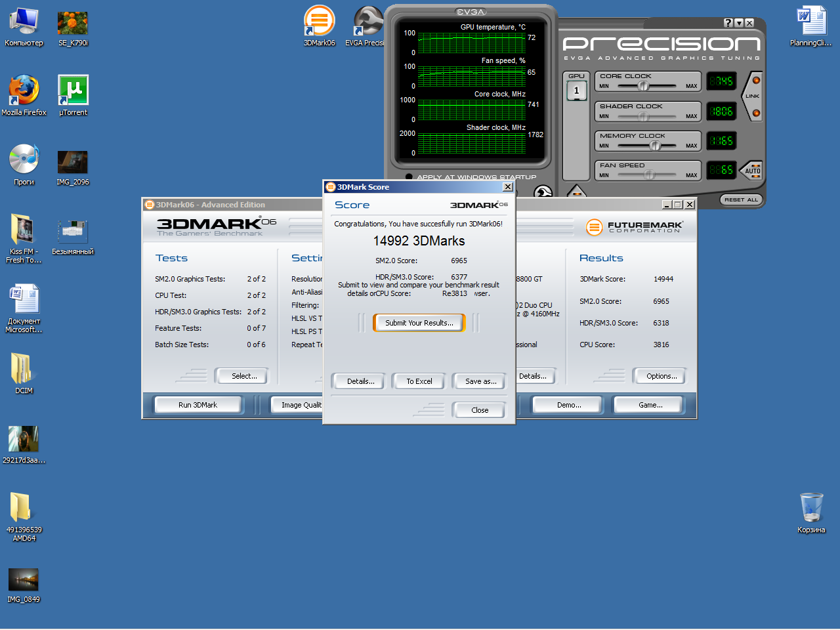Screen dimensions: 840x630
Task: Open the Проги disc icon
Action: [24, 165]
